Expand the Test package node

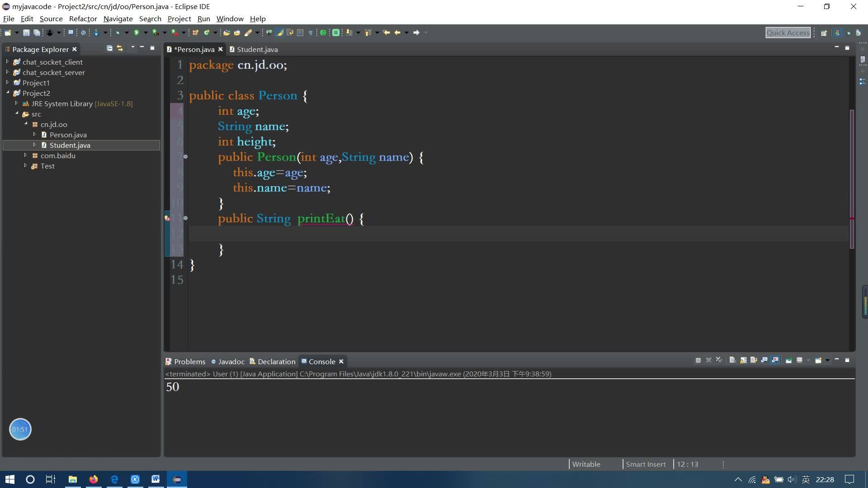click(25, 165)
